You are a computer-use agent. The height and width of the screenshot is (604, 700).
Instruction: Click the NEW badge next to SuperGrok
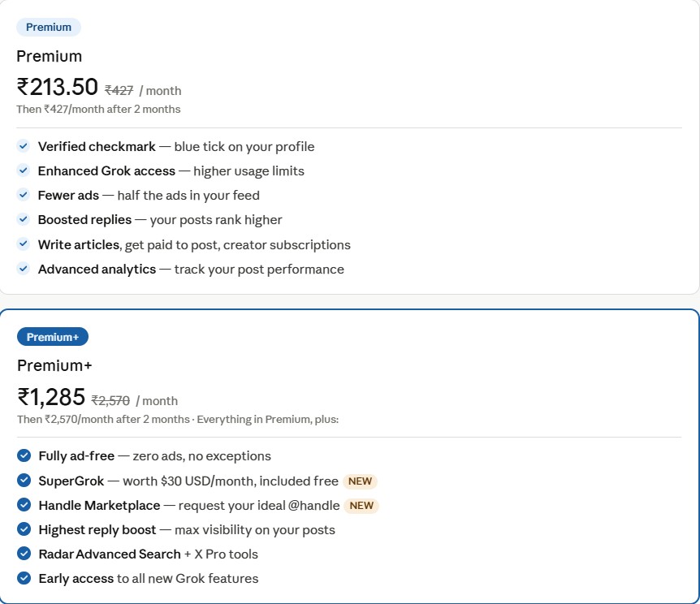click(x=361, y=480)
